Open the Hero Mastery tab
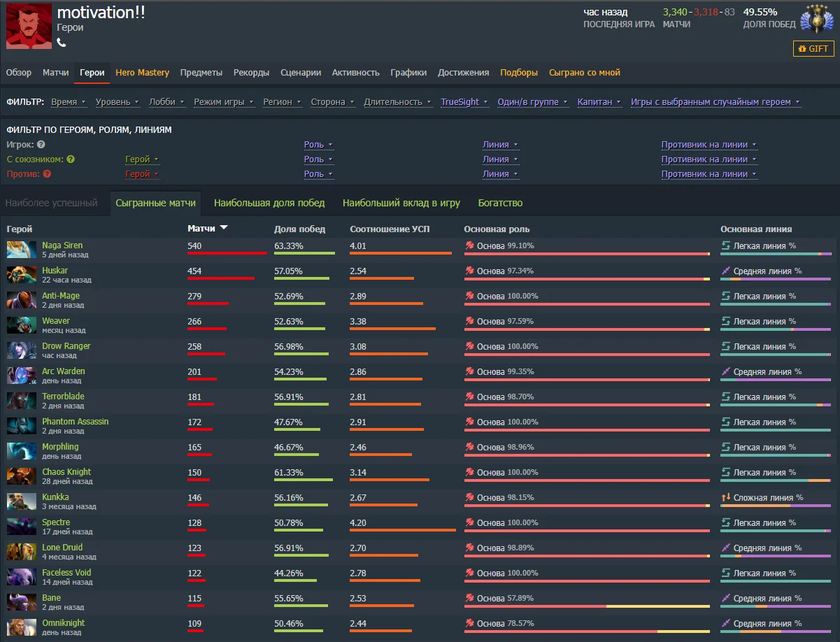 click(x=143, y=73)
